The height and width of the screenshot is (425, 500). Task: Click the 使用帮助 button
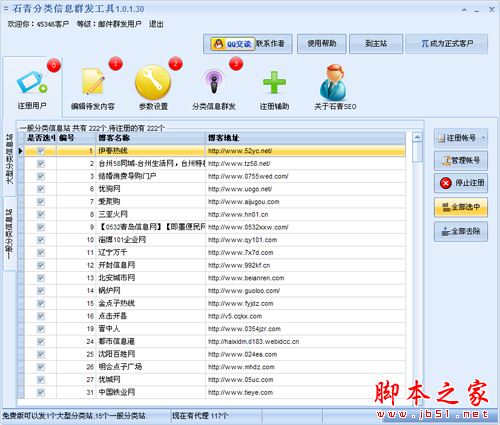coord(322,44)
